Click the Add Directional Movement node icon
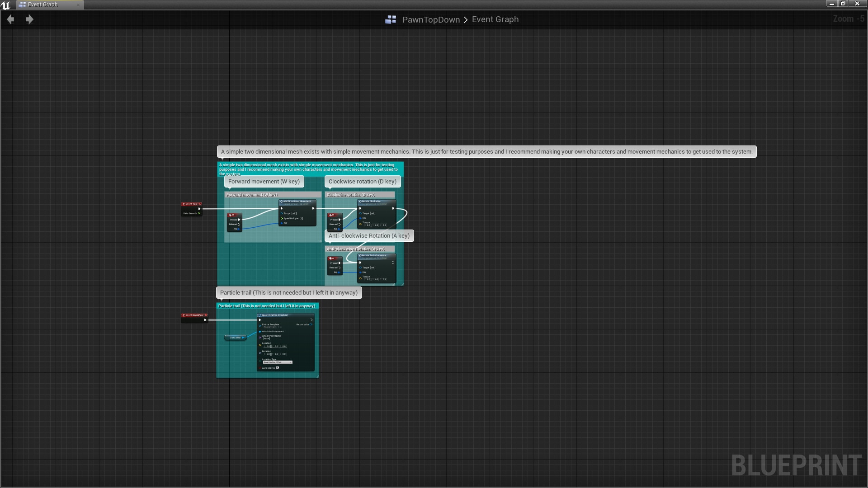The width and height of the screenshot is (868, 488). coord(282,201)
